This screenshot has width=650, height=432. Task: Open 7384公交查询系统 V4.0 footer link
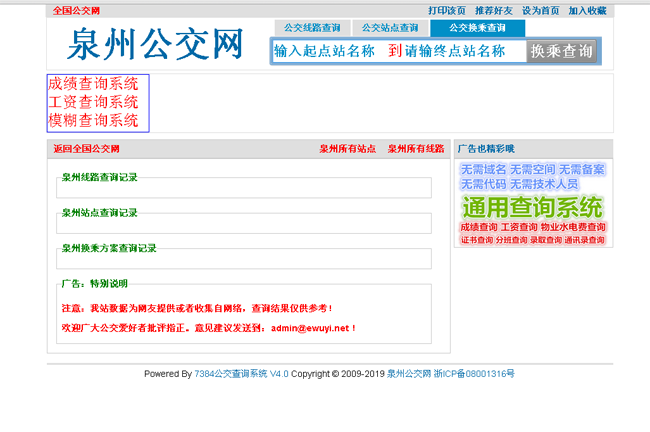click(241, 374)
